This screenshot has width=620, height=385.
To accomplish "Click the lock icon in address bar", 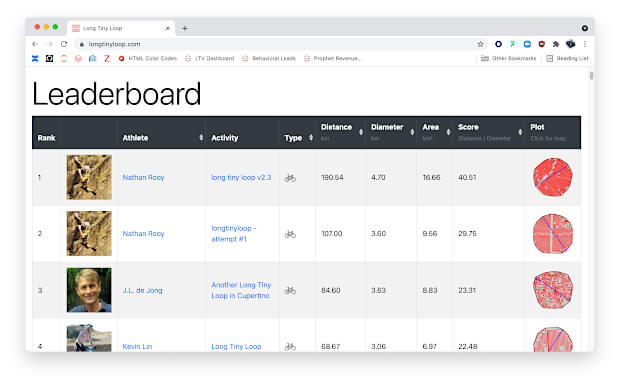I will (82, 44).
